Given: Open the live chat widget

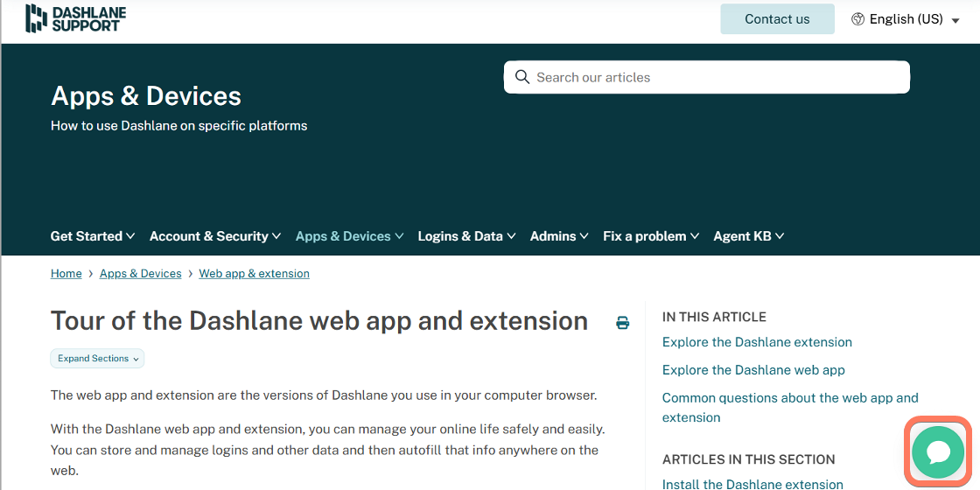Looking at the screenshot, I should (x=938, y=451).
